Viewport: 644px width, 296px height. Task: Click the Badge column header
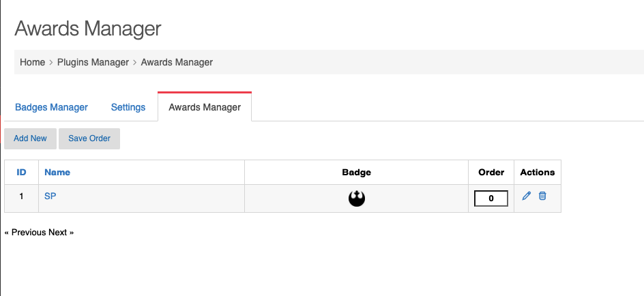(x=357, y=172)
